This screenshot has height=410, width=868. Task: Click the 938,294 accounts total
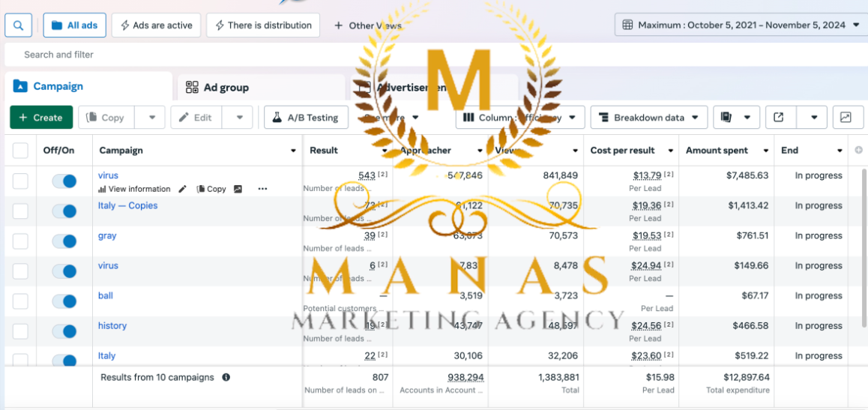[465, 377]
